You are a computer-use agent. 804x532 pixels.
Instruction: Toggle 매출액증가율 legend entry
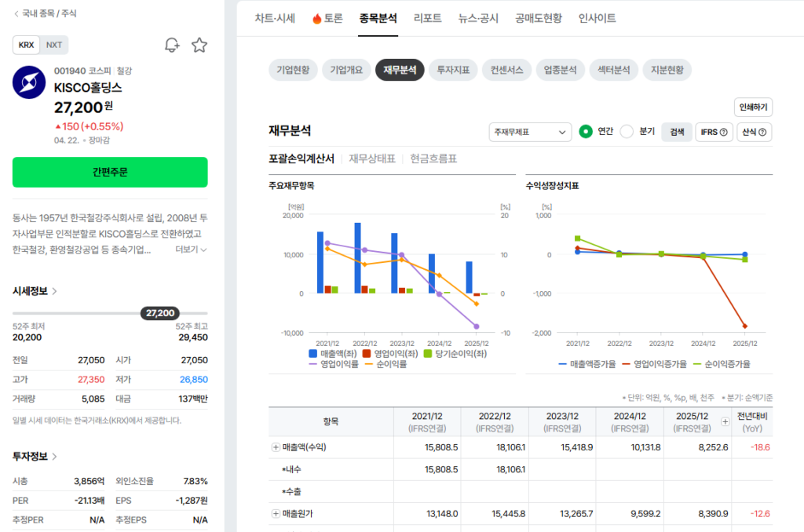(587, 364)
